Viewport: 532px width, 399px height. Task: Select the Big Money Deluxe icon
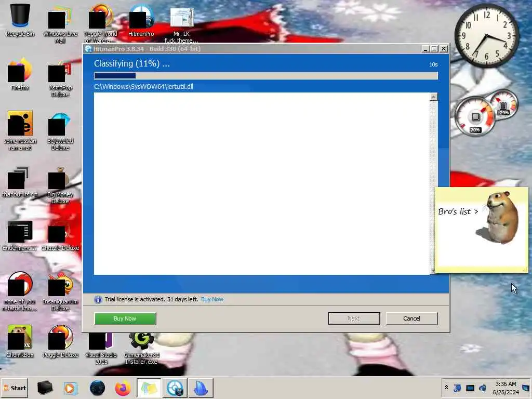[x=60, y=185]
